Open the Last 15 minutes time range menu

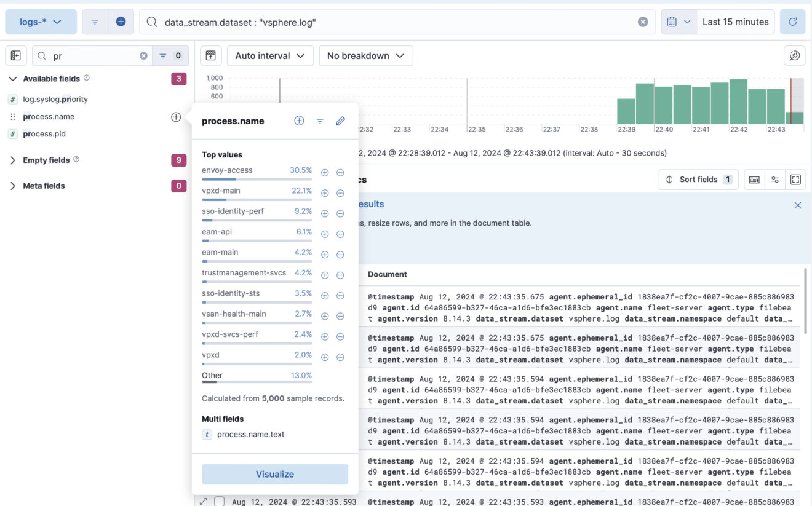tap(736, 22)
